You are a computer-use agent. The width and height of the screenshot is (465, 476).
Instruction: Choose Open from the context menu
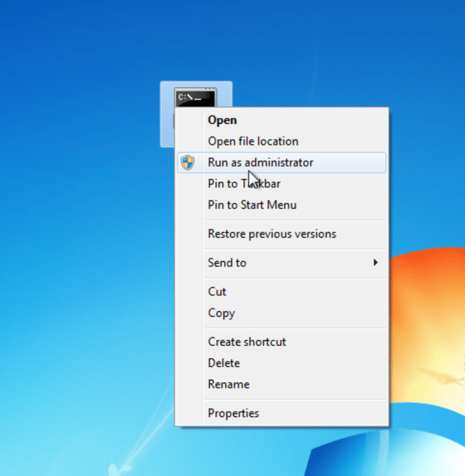[x=222, y=120]
